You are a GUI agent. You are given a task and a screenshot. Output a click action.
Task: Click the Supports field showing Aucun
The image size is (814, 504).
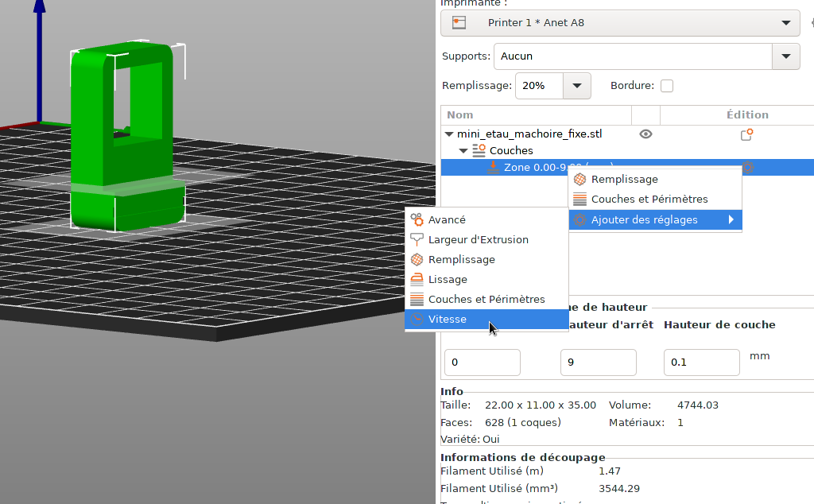[633, 56]
